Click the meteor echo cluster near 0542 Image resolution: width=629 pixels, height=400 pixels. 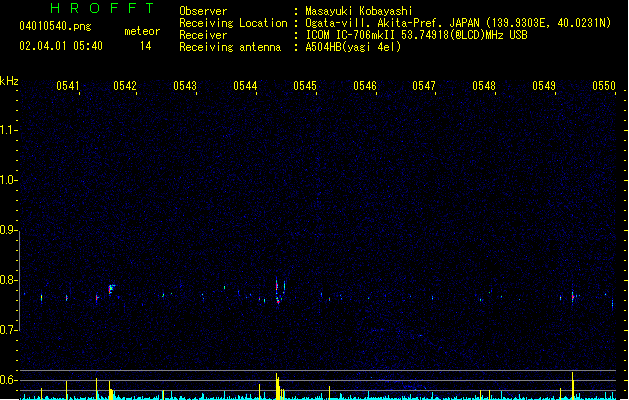pyautogui.click(x=112, y=289)
